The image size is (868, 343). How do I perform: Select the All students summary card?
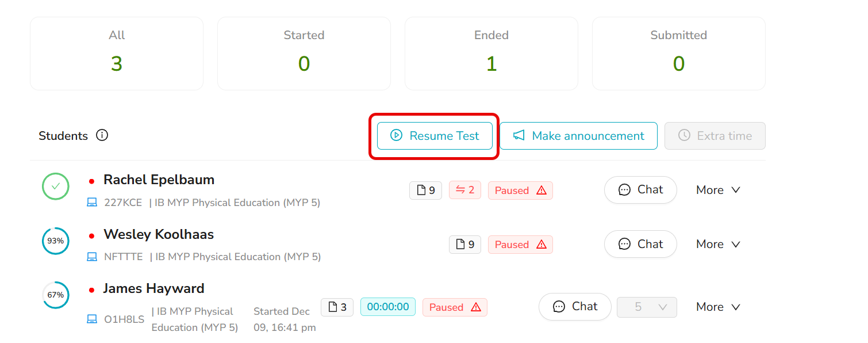coord(117,54)
